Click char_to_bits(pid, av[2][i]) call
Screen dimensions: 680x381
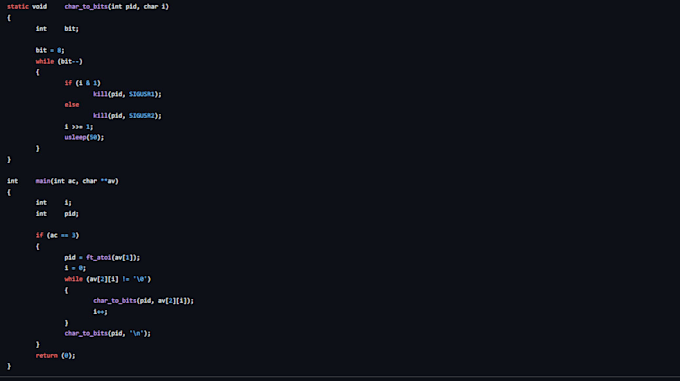[x=143, y=301]
